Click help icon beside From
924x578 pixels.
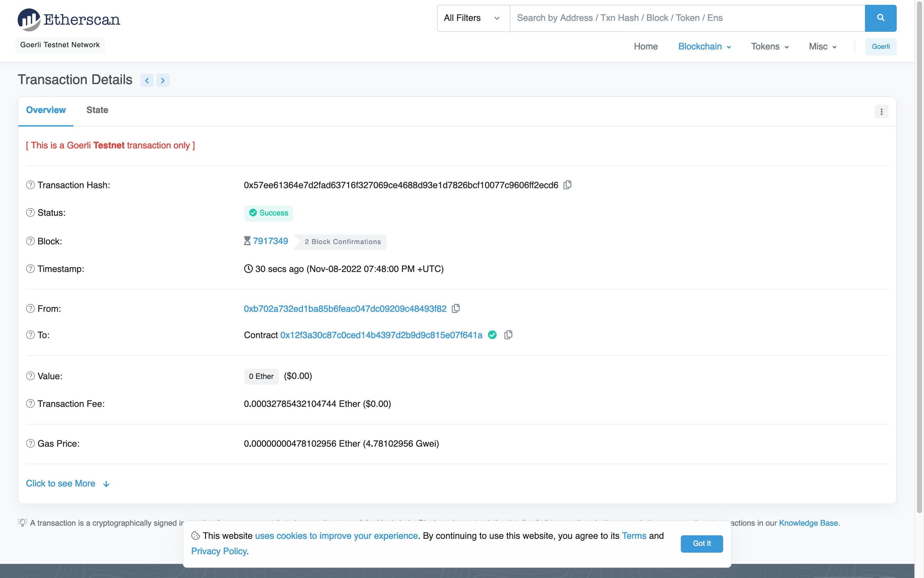click(x=30, y=309)
